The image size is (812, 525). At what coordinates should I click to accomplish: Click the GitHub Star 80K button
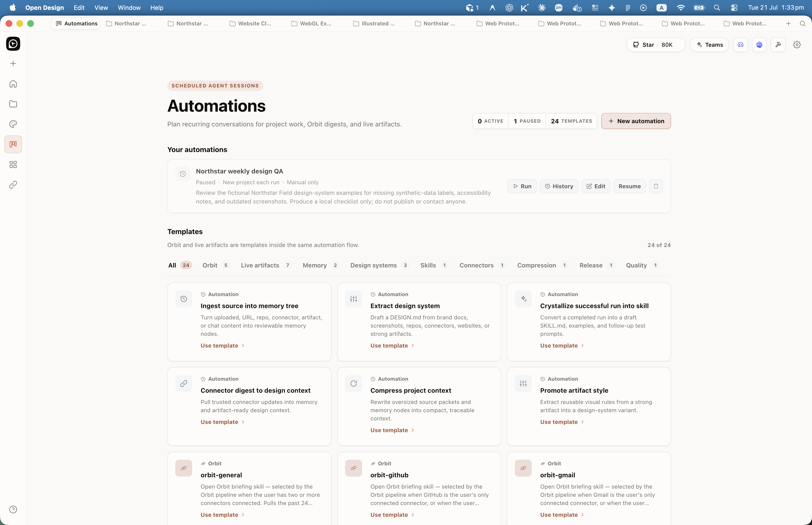pyautogui.click(x=656, y=45)
